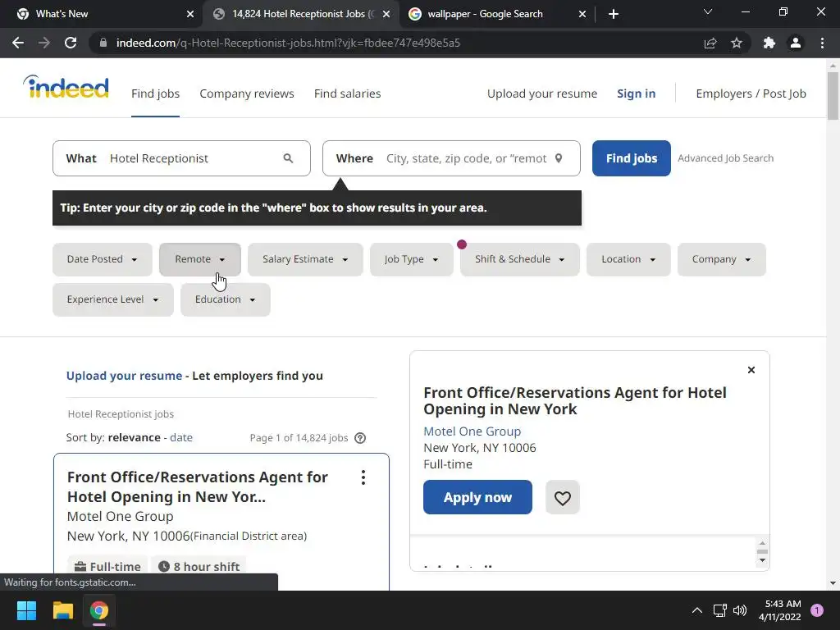The height and width of the screenshot is (630, 840).
Task: Click the Chrome taskbar icon
Action: [x=99, y=610]
